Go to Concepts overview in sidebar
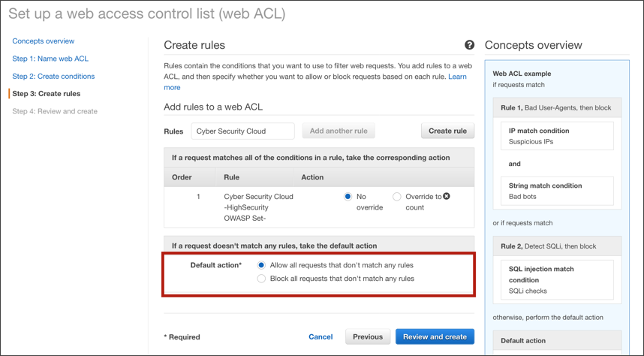Viewport: 644px width, 356px height. coord(44,41)
